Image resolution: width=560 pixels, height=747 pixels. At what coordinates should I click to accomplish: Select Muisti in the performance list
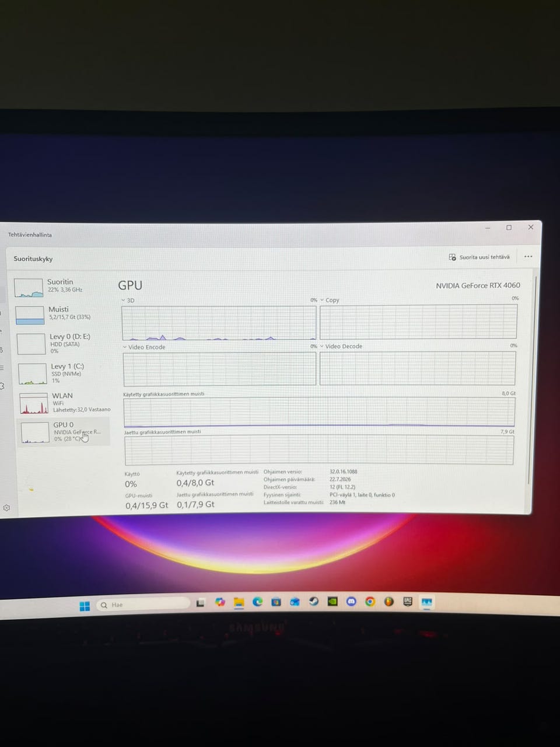click(62, 314)
